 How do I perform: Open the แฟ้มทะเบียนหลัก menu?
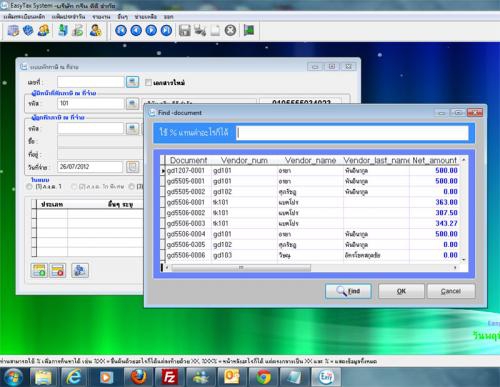(24, 16)
